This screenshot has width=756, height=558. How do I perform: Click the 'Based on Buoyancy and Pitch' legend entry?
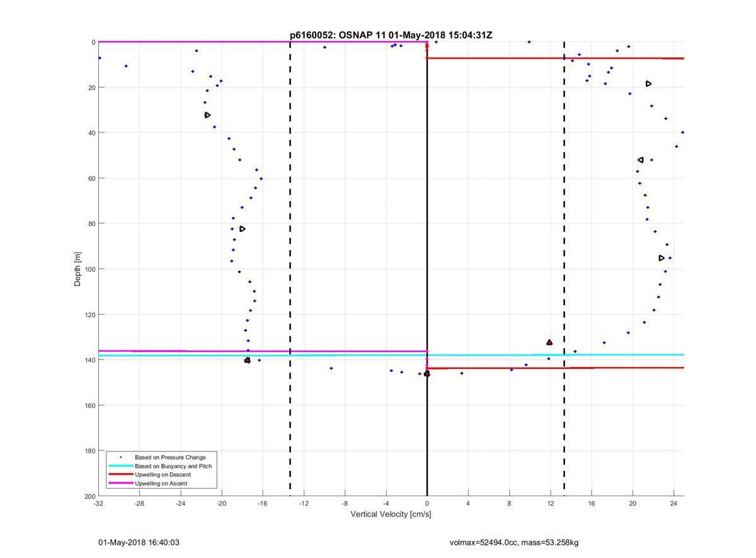click(x=173, y=466)
